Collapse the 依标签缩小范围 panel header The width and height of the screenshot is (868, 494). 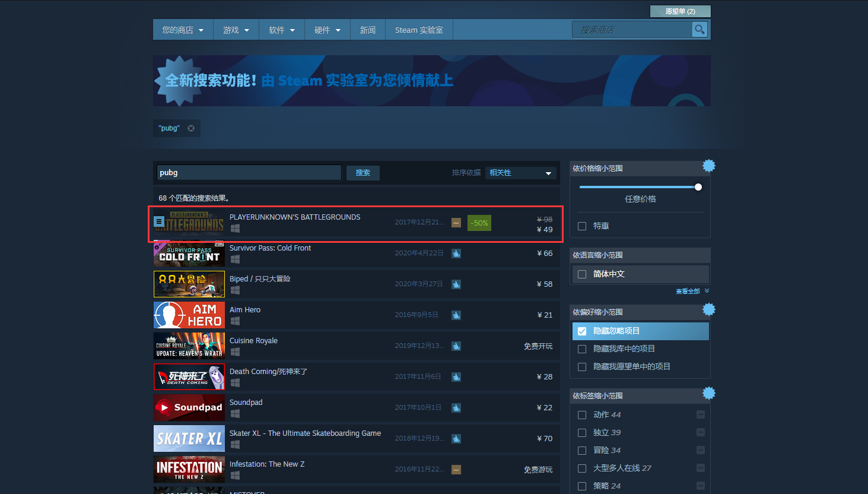tap(640, 396)
